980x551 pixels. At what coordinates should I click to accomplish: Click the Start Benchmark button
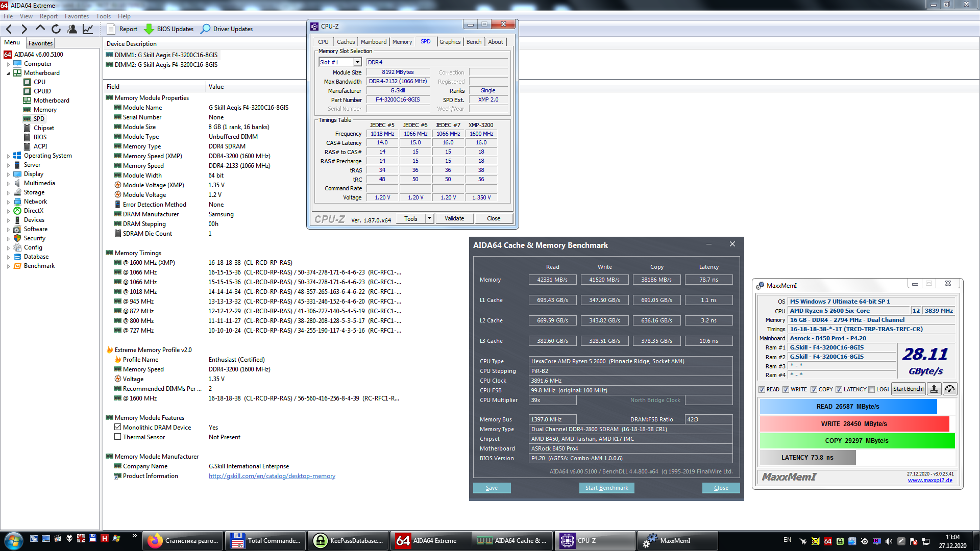[606, 488]
